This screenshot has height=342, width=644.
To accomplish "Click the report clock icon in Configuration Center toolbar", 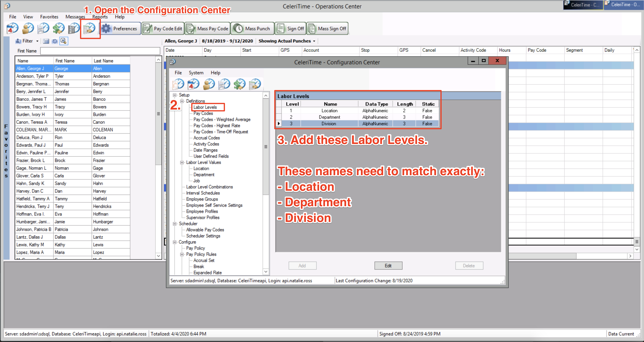I will 224,84.
